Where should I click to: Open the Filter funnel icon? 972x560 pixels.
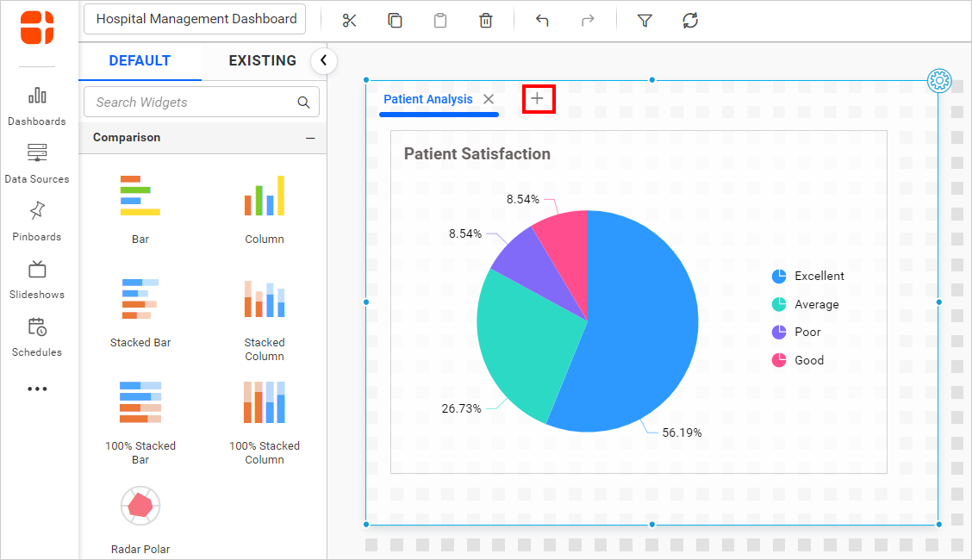point(645,21)
